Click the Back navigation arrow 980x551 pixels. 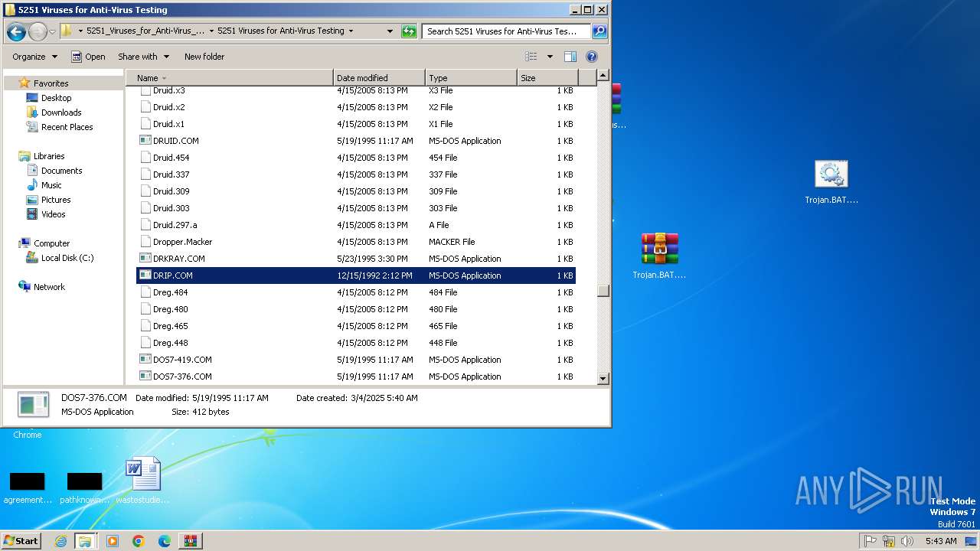click(x=16, y=31)
